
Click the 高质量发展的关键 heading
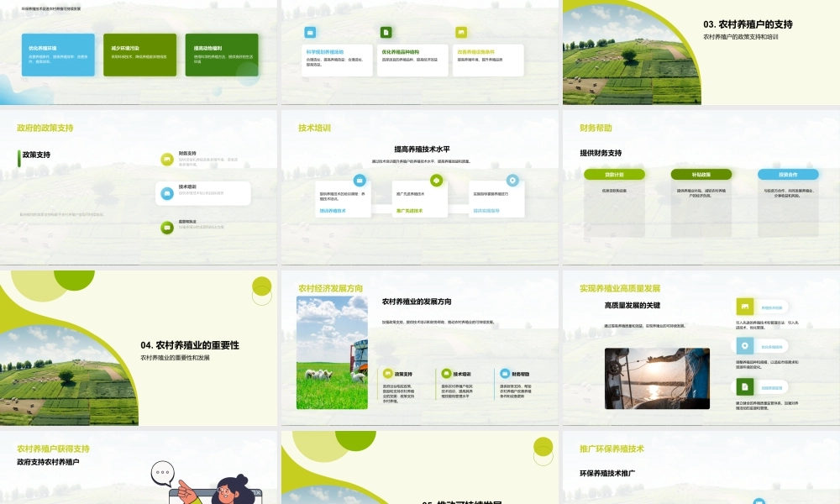633,305
